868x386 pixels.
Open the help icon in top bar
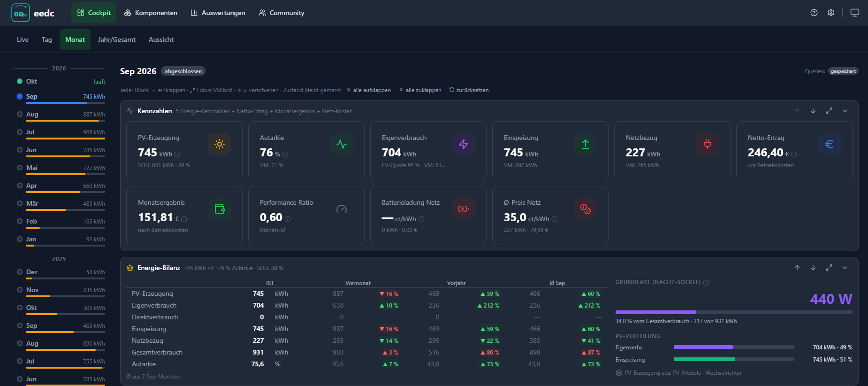(x=814, y=13)
